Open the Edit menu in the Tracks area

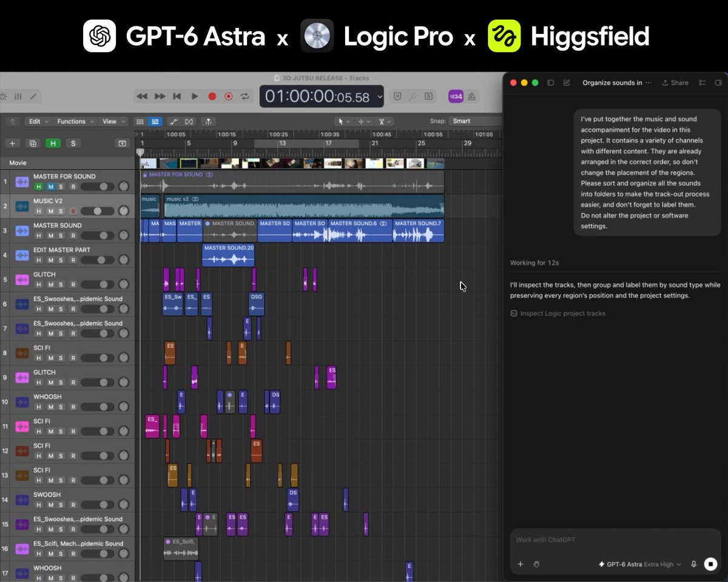38,121
